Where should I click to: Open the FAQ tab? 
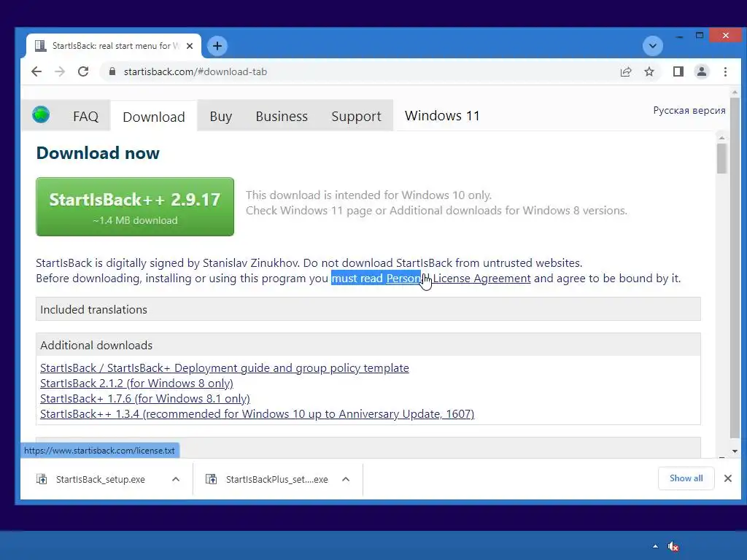(86, 116)
